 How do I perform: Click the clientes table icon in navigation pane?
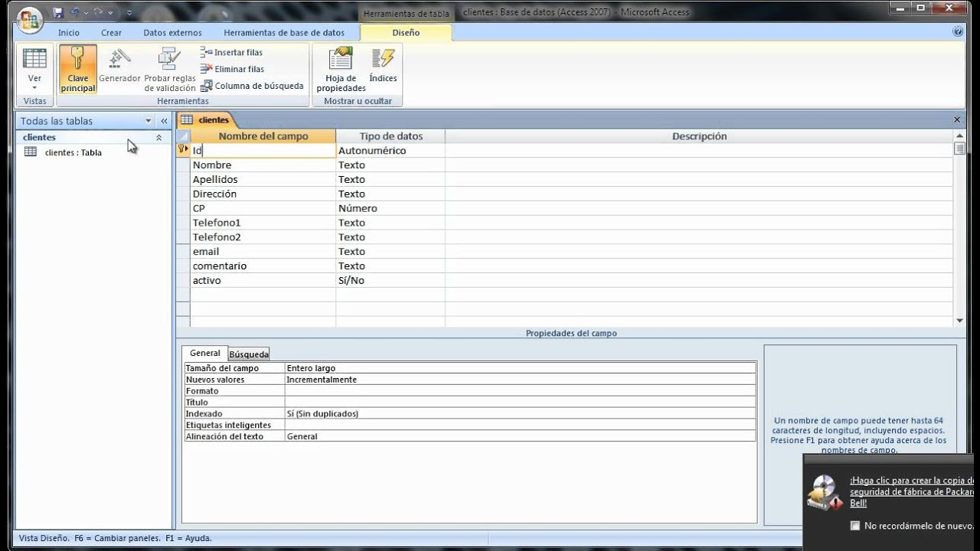click(31, 152)
